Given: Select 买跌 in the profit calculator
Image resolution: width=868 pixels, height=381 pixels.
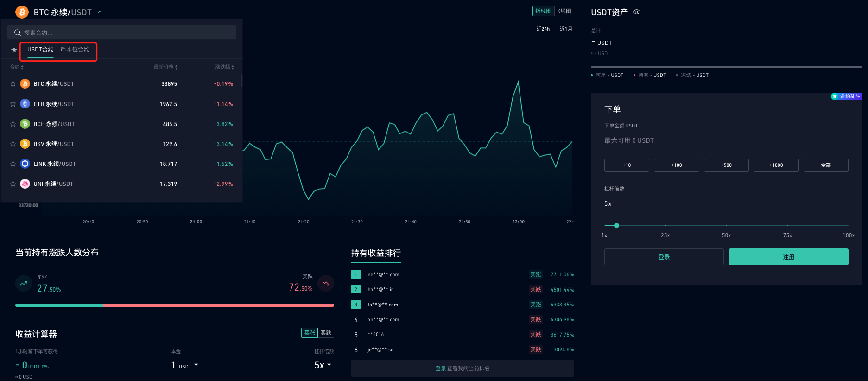Looking at the screenshot, I should (x=326, y=333).
